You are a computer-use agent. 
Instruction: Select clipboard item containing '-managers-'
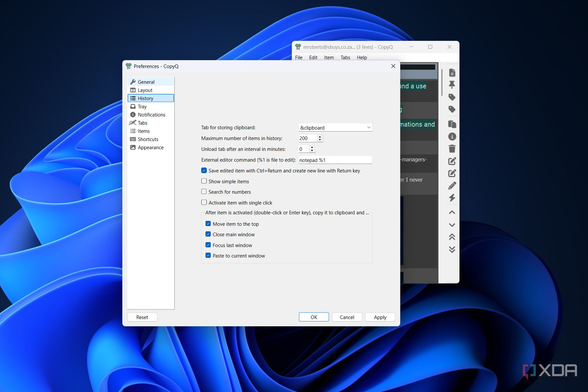[x=419, y=163]
